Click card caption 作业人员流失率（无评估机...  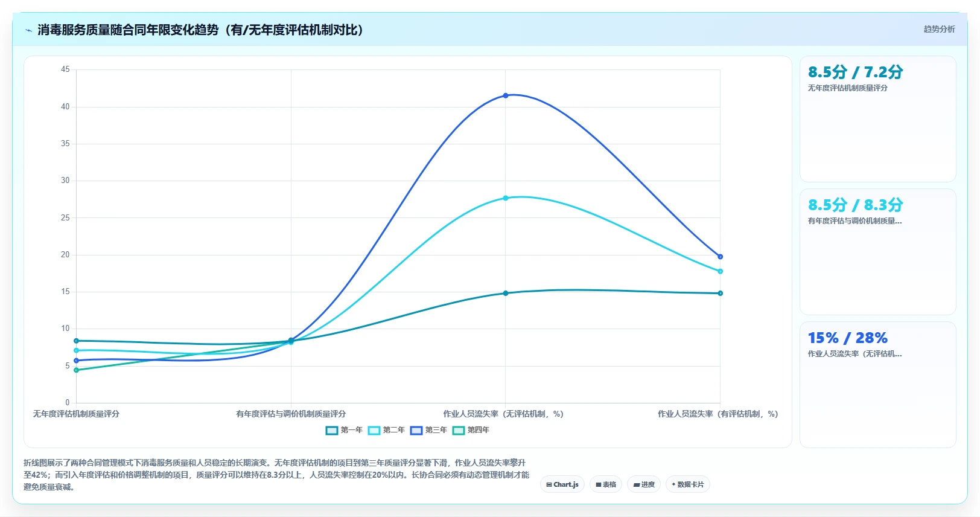coord(855,354)
